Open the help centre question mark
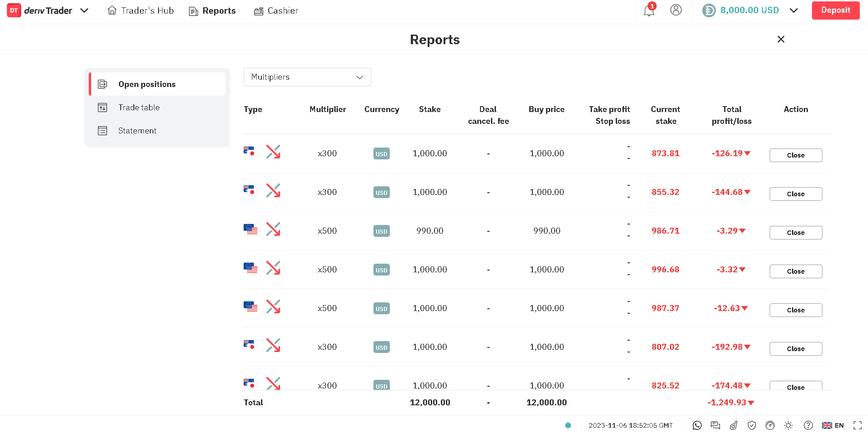868x434 pixels. [x=808, y=425]
